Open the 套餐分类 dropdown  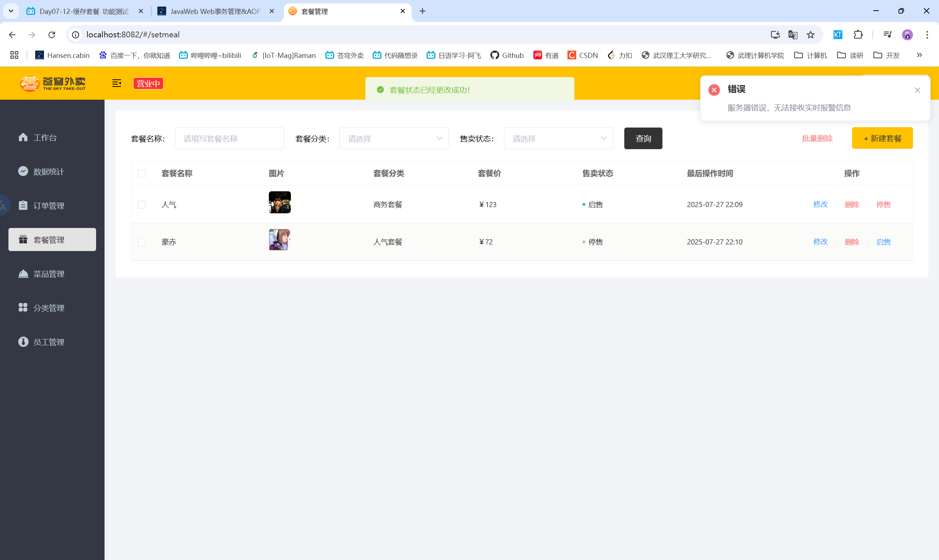(394, 138)
